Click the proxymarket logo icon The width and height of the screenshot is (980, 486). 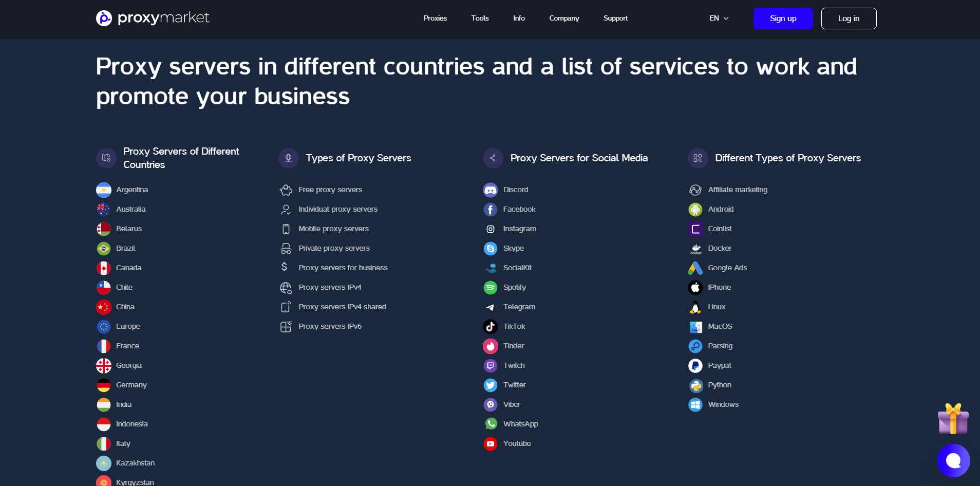tap(104, 18)
